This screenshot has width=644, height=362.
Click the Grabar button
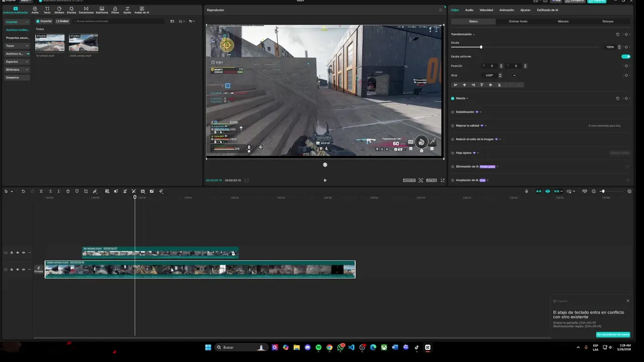(62, 21)
